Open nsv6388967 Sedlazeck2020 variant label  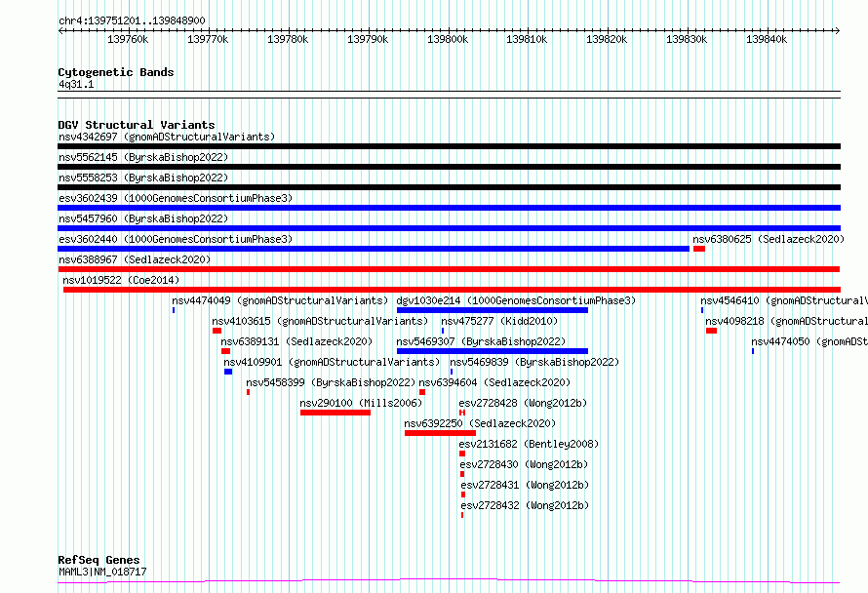tap(135, 259)
